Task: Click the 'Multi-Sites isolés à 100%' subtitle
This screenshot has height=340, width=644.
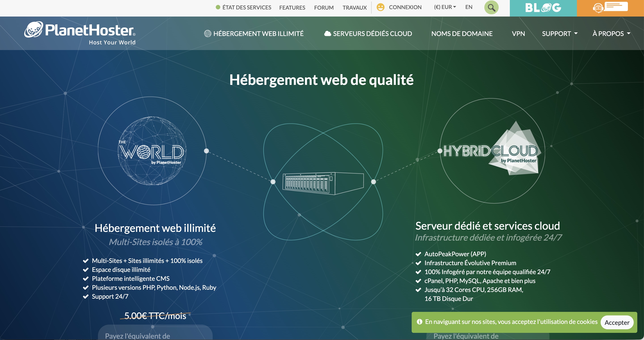Action: pos(155,242)
